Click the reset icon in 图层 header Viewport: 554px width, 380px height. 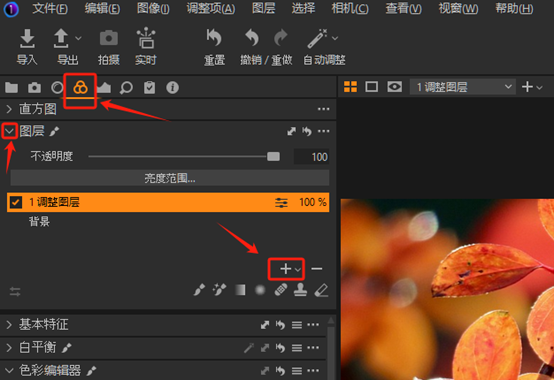pos(307,131)
